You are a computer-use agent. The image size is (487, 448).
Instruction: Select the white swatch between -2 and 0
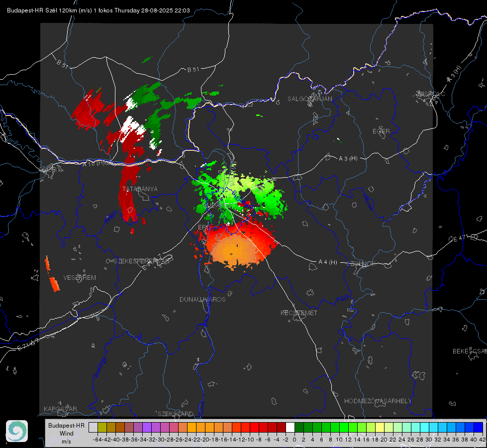[290, 427]
